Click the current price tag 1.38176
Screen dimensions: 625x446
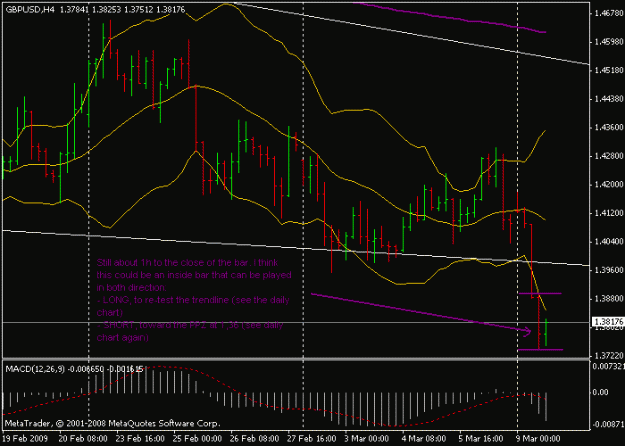608,321
